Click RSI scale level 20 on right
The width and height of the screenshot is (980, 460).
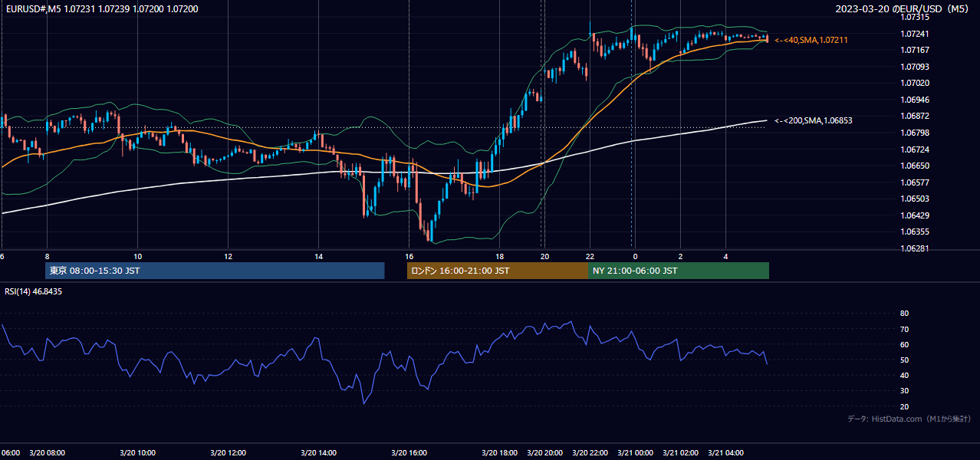pos(905,406)
